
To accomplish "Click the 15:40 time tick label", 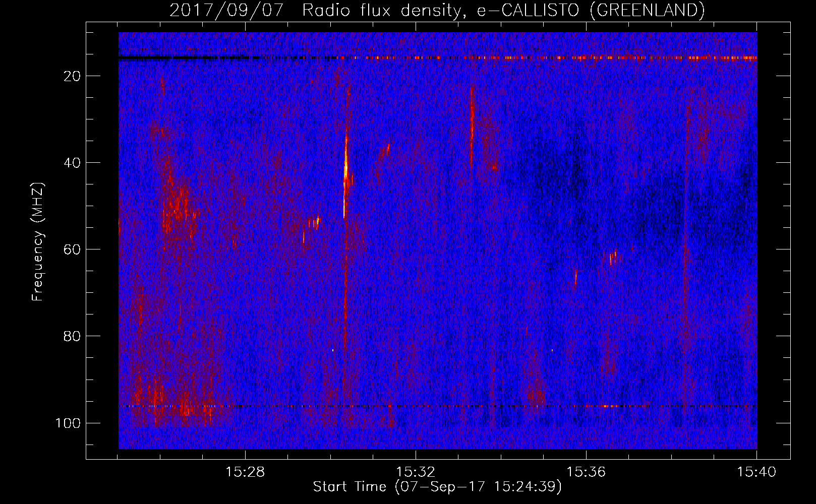I will click(756, 472).
